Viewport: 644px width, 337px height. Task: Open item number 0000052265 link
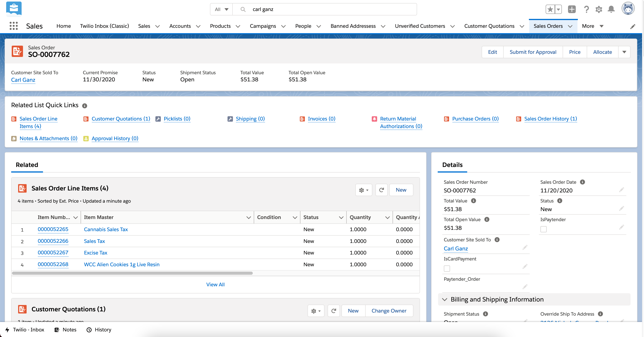[53, 229]
